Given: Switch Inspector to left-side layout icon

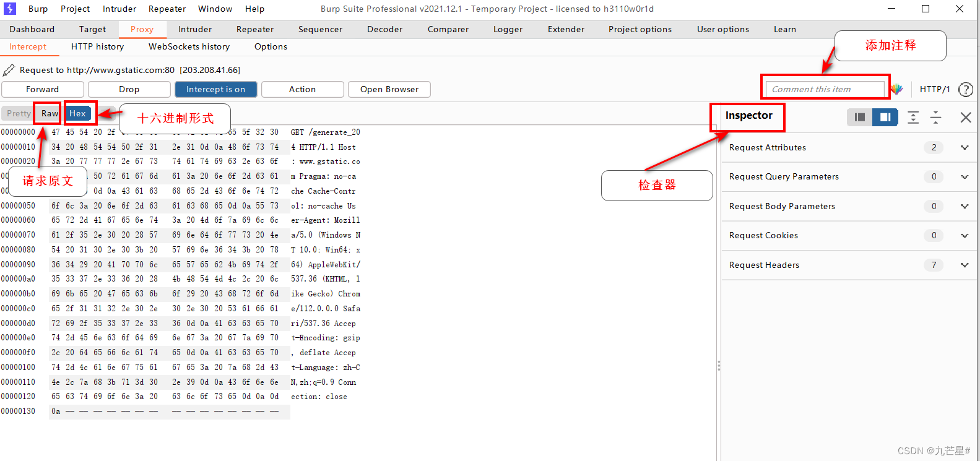Looking at the screenshot, I should click(859, 117).
